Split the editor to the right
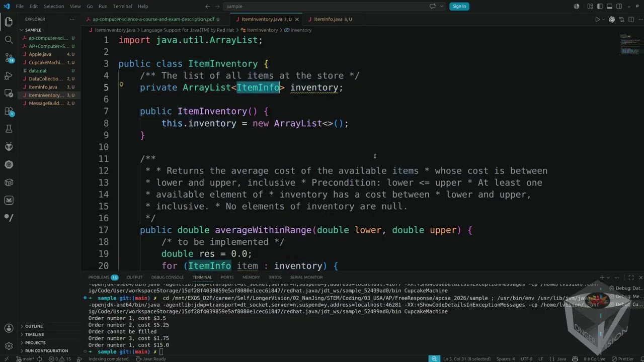This screenshot has height=362, width=644. pyautogui.click(x=630, y=20)
